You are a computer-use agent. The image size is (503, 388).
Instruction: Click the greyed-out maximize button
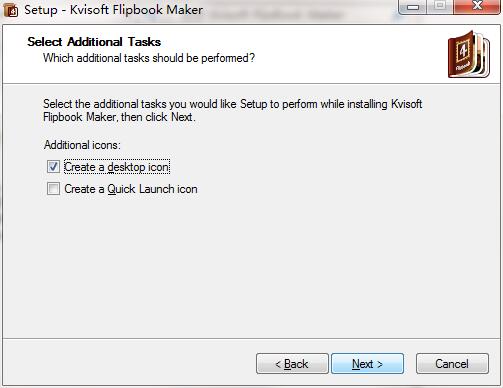coord(440,6)
